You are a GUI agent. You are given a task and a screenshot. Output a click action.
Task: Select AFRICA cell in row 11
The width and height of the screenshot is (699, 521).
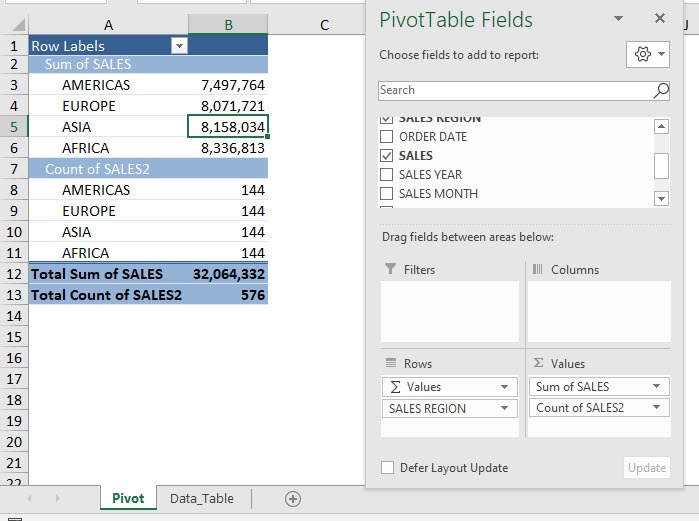click(108, 253)
